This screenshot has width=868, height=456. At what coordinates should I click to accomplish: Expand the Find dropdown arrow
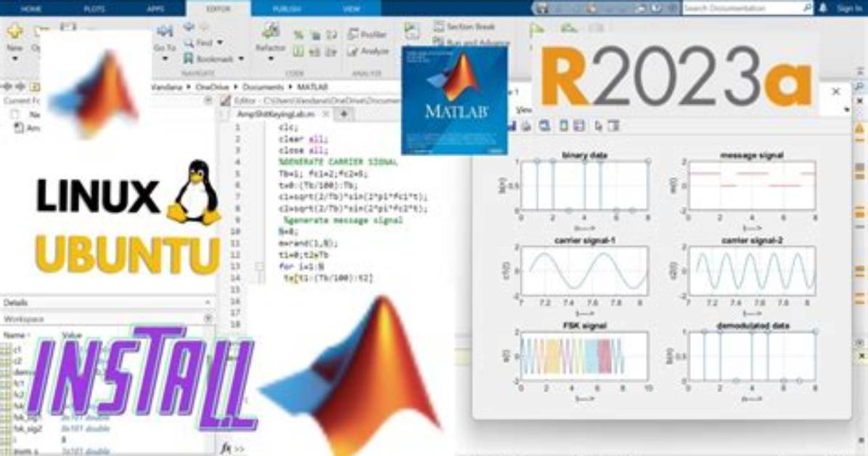tap(220, 43)
